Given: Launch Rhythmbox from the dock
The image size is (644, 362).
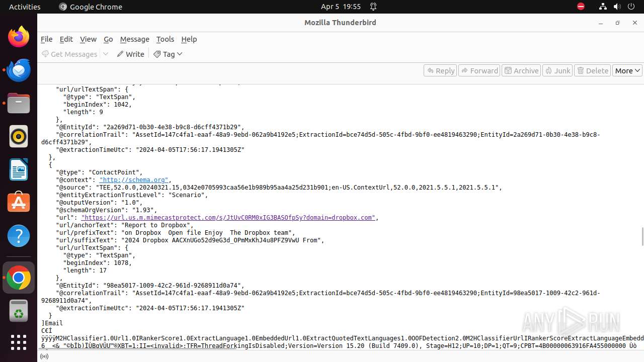Looking at the screenshot, I should click(19, 136).
